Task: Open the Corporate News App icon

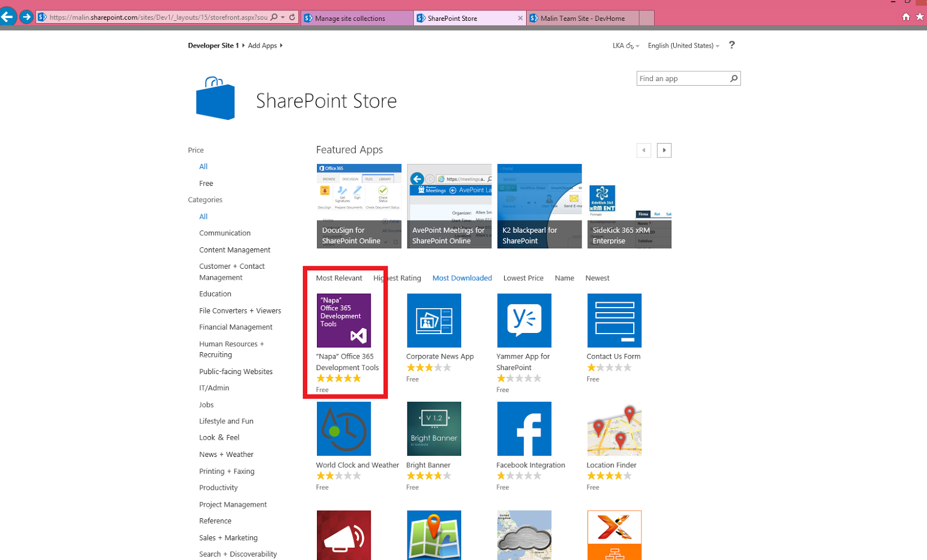Action: (434, 320)
